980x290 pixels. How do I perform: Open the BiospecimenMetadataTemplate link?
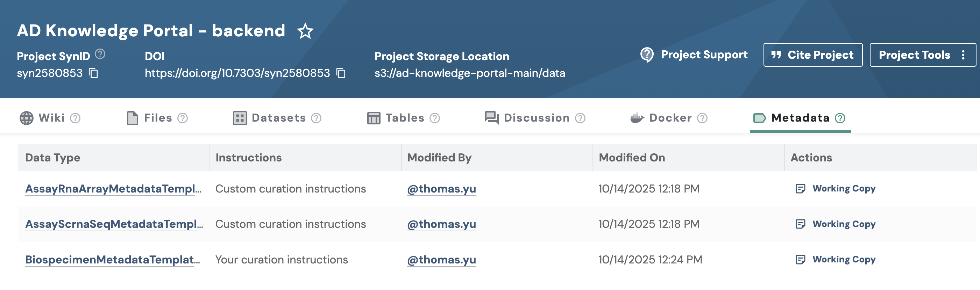click(112, 260)
